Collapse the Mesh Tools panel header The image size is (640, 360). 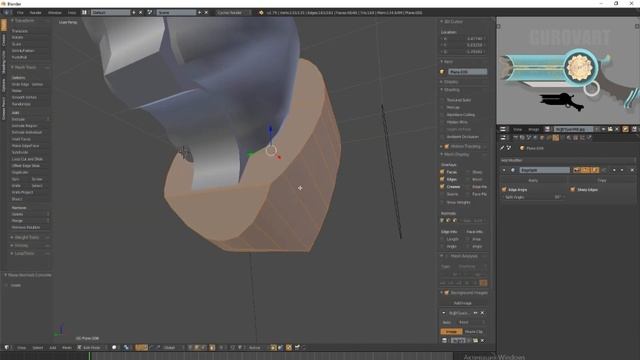pos(24,67)
